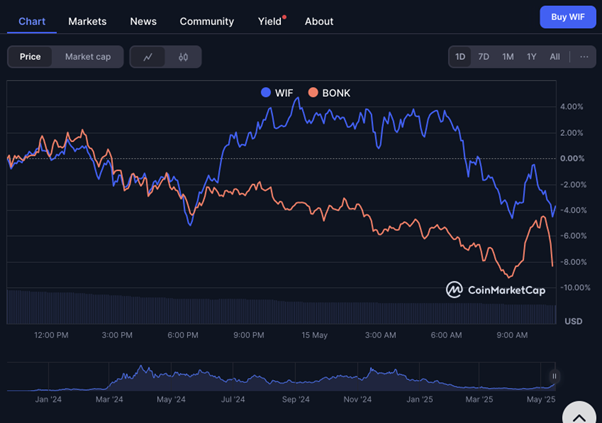Choose the 7D time range
The height and width of the screenshot is (423, 602).
tap(484, 57)
